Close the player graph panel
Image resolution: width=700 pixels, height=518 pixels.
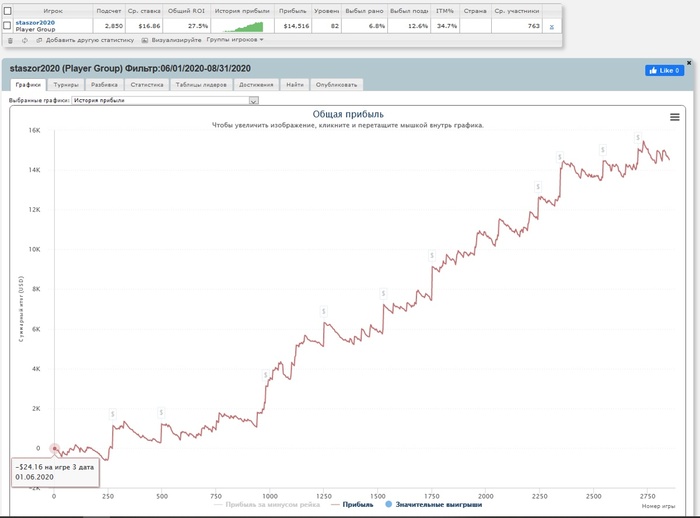[689, 63]
